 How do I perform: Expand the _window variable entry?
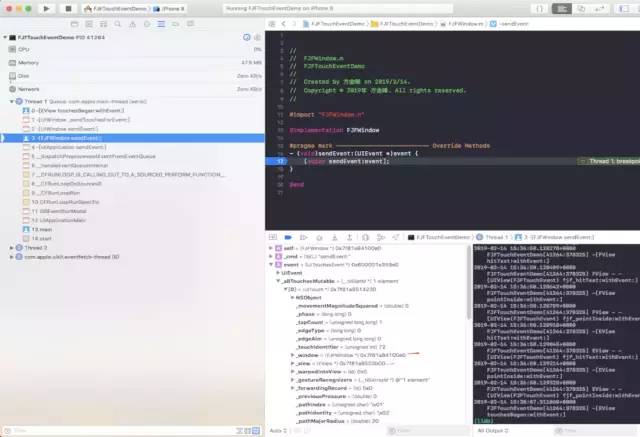(x=292, y=355)
